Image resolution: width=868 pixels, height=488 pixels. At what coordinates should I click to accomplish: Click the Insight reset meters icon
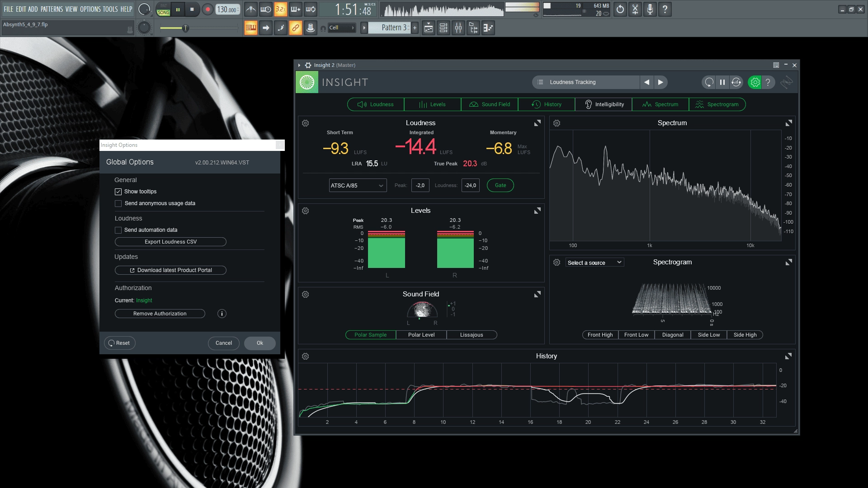pos(709,82)
